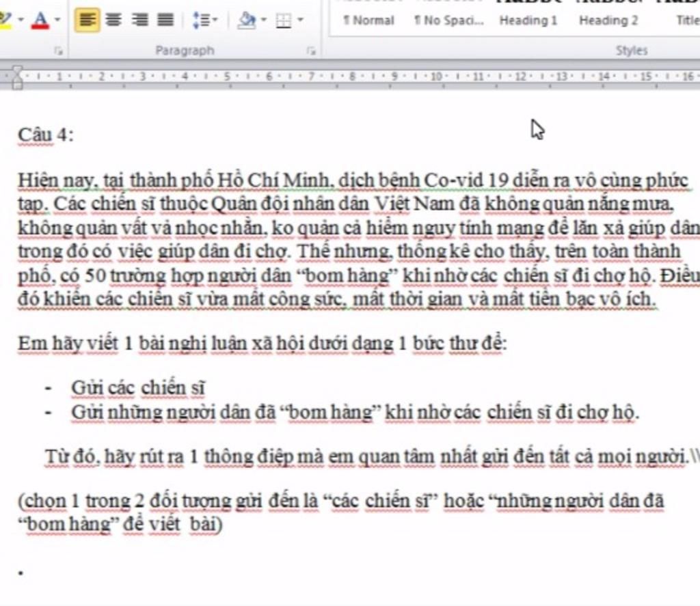Open Line and Paragraph Spacing menu
Viewport: 700px width, 606px height.
(204, 20)
